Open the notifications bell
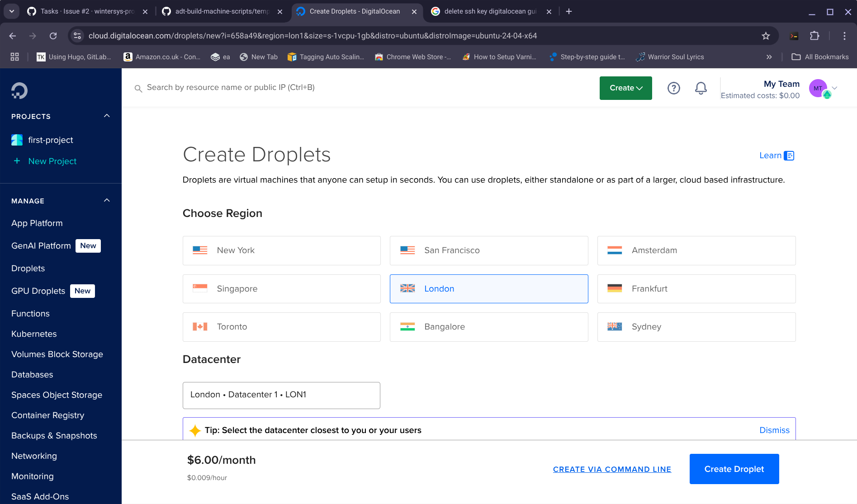 701,88
